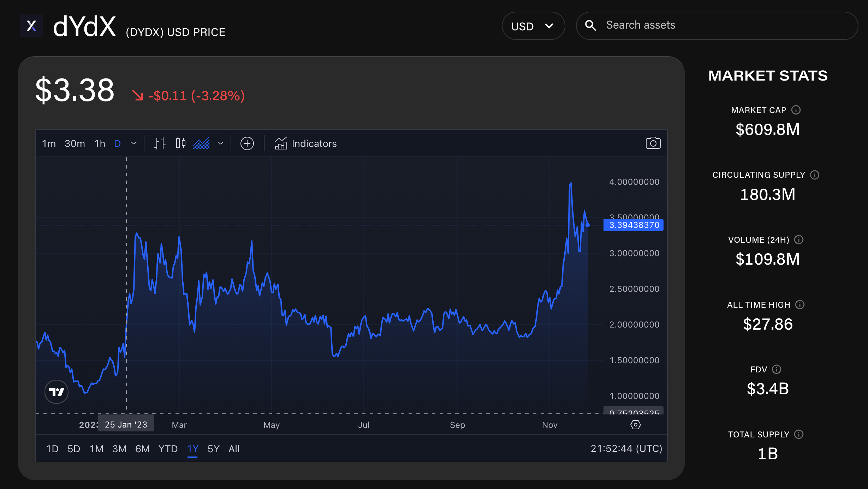Select the area chart style icon
The image size is (868, 489).
pos(202,143)
